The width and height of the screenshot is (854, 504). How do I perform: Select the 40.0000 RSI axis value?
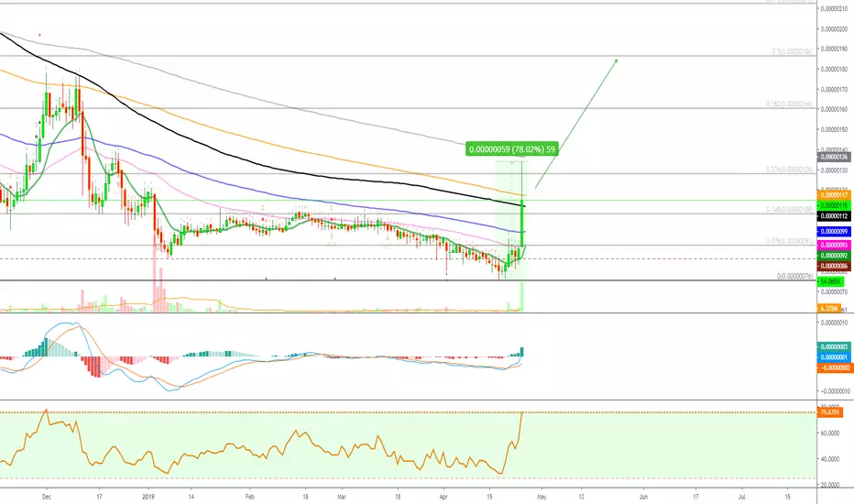[x=830, y=459]
